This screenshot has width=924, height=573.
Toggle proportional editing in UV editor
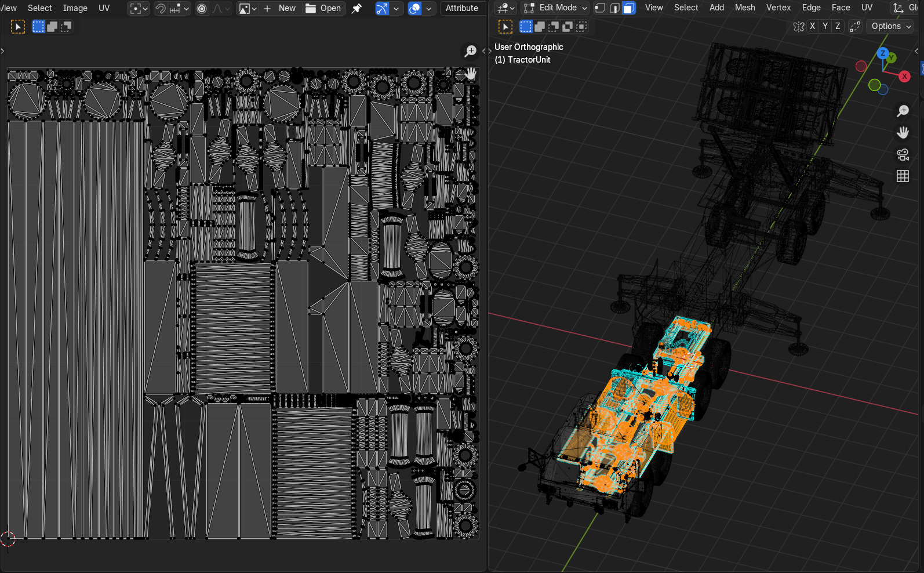(x=202, y=8)
